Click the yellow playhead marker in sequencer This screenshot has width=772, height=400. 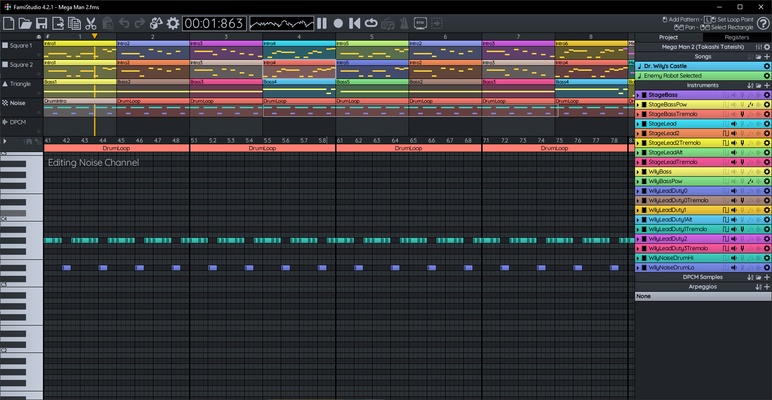coord(95,36)
